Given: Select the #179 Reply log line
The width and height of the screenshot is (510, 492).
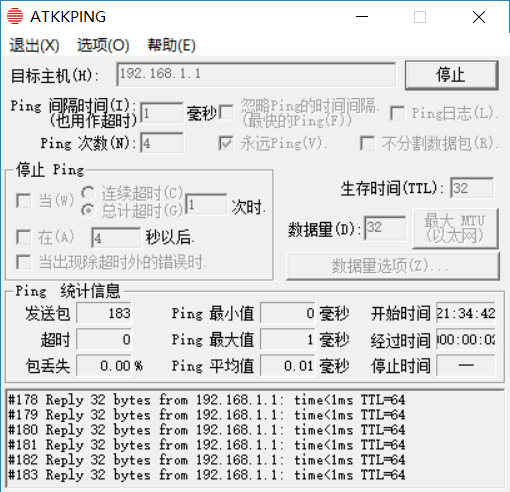Looking at the screenshot, I should click(207, 415).
